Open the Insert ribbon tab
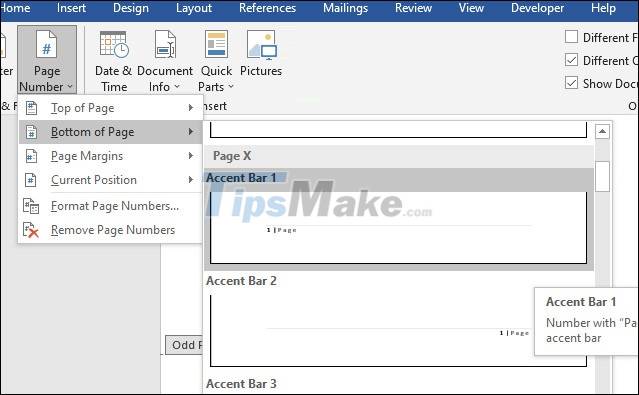639x395 pixels. point(71,8)
